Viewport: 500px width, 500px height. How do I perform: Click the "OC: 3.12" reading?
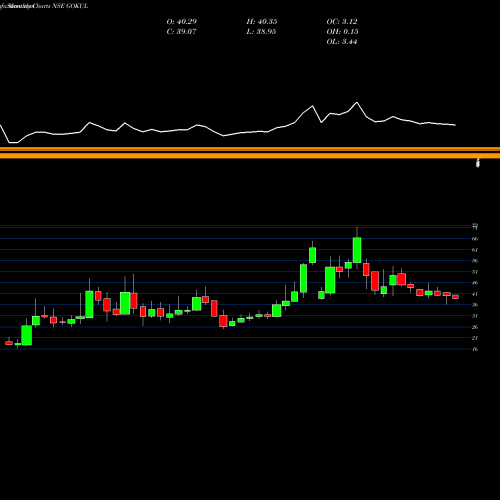coord(342,22)
